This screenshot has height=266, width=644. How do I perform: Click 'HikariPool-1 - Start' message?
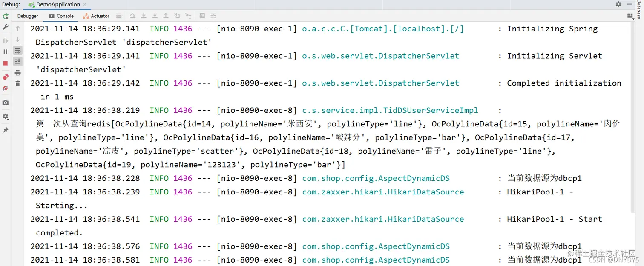coord(555,220)
